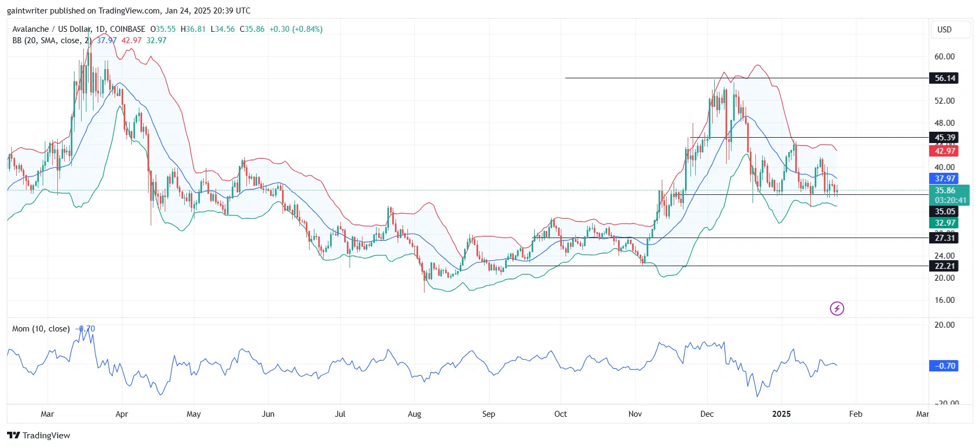Click the red 42.97 upper band label
The width and height of the screenshot is (980, 447).
coord(944,151)
